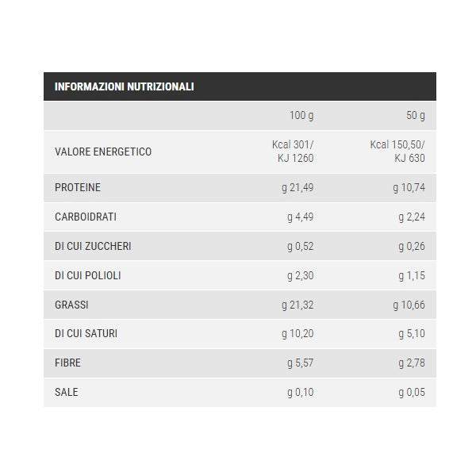
Task: Select the Di Cui Polioli label
Action: pos(88,275)
